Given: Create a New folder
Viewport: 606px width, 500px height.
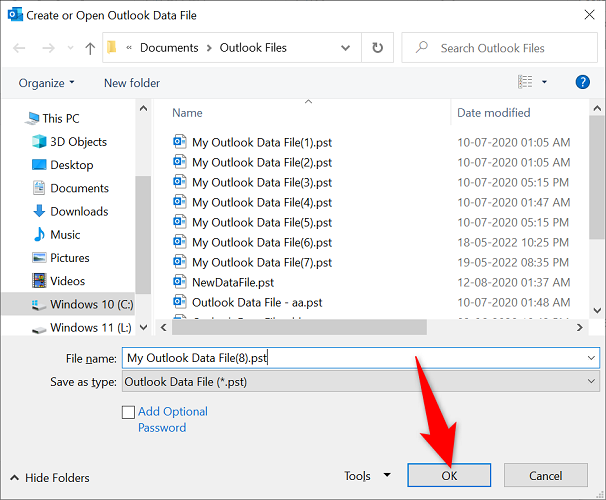Looking at the screenshot, I should (132, 83).
